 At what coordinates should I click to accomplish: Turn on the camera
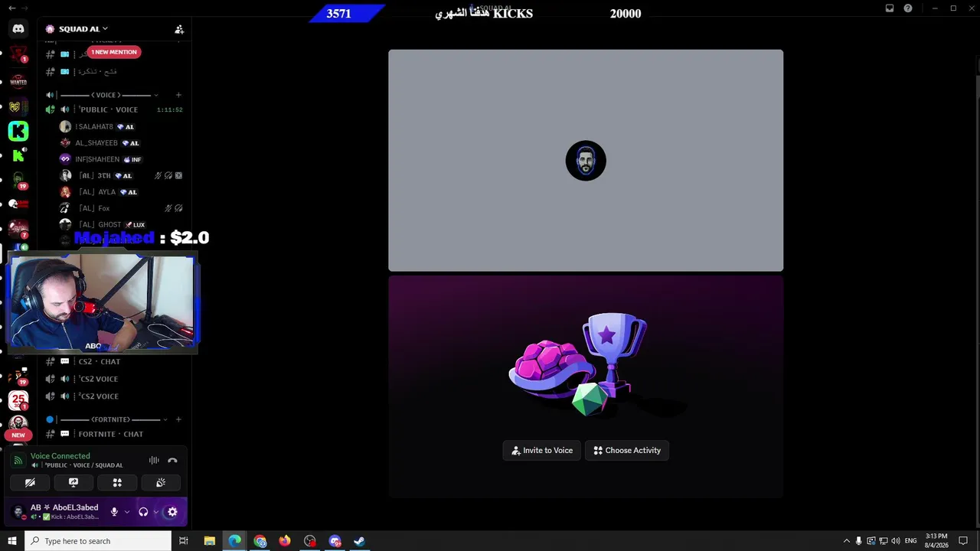pyautogui.click(x=30, y=483)
